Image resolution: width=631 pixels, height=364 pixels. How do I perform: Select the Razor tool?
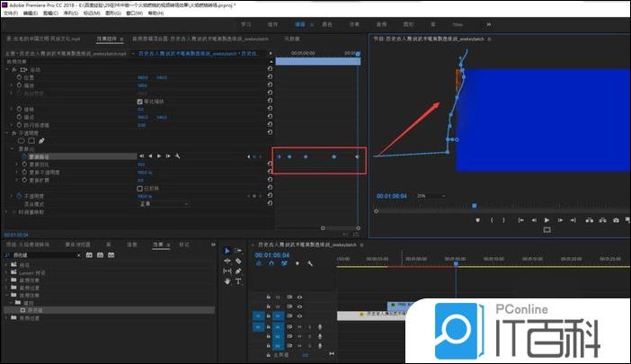(x=239, y=261)
